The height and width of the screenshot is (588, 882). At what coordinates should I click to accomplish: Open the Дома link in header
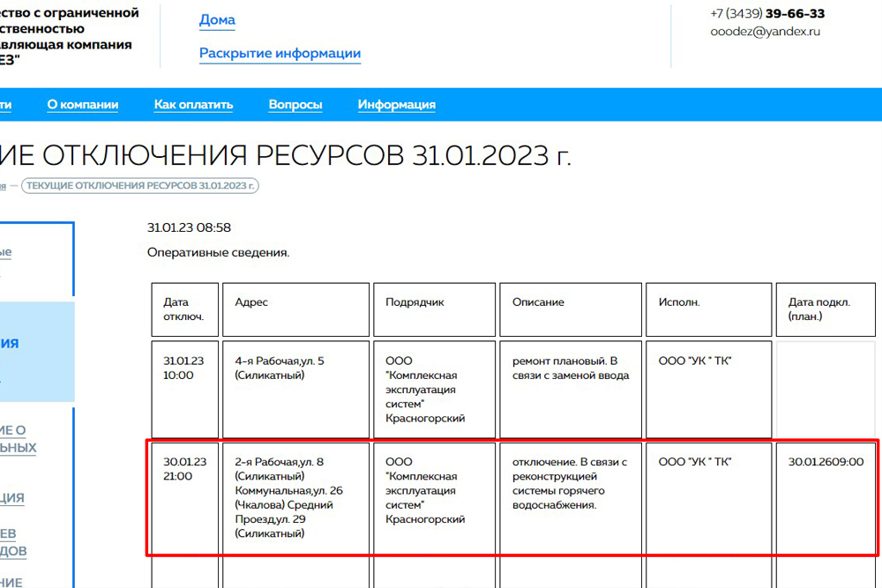click(217, 19)
